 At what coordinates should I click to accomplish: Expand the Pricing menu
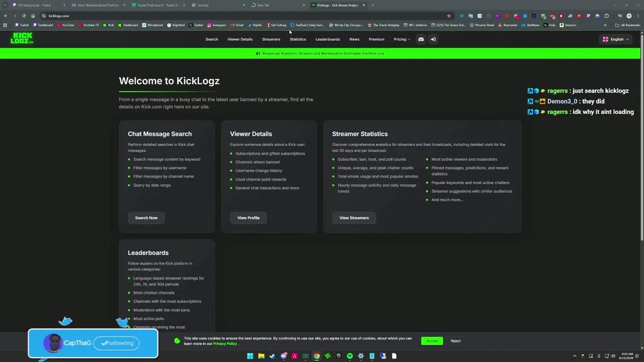(401, 39)
